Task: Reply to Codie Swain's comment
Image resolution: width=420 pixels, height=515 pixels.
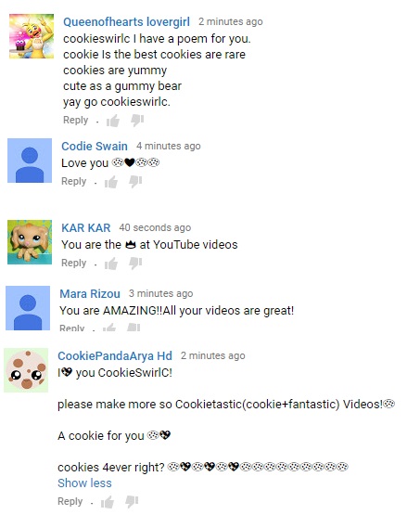Action: pos(74,181)
